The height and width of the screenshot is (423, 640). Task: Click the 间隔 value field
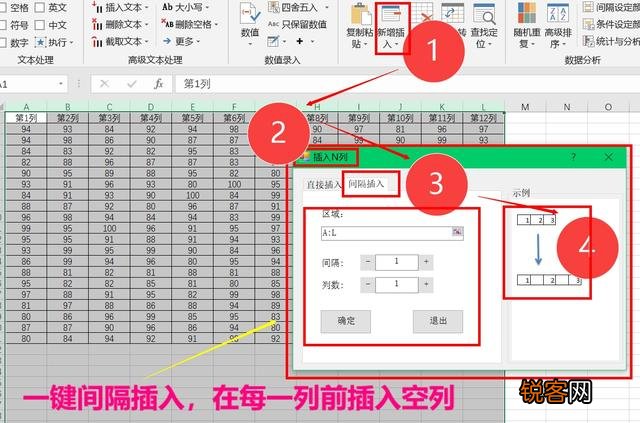coord(397,262)
